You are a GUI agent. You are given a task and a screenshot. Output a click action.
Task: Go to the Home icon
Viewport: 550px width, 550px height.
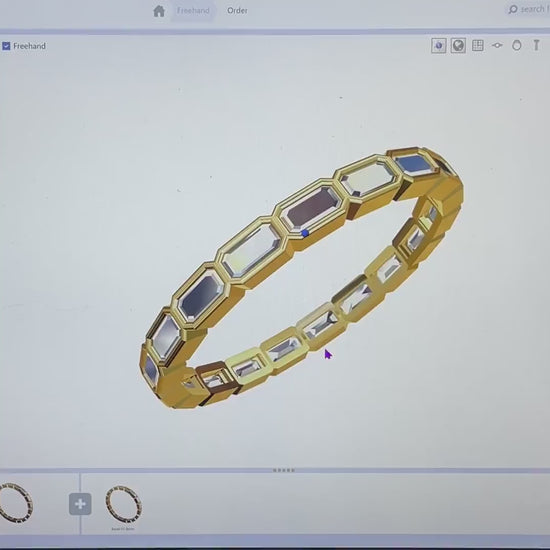(x=159, y=11)
